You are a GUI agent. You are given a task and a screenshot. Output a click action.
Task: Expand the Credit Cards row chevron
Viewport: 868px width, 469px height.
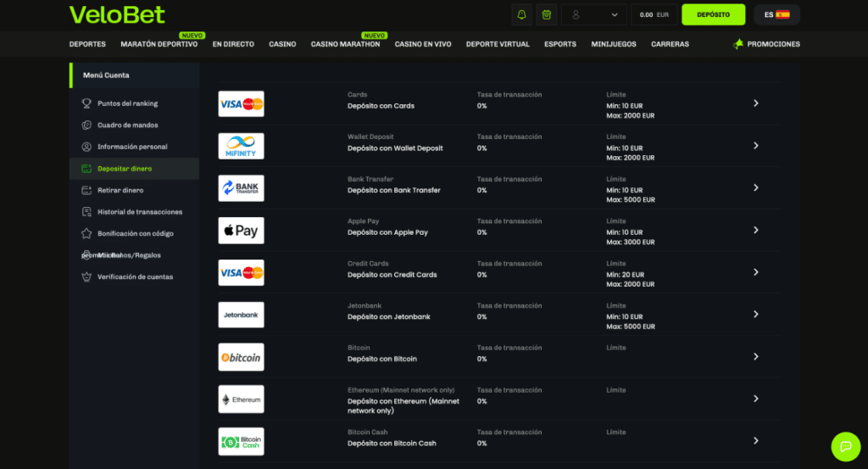coord(755,272)
